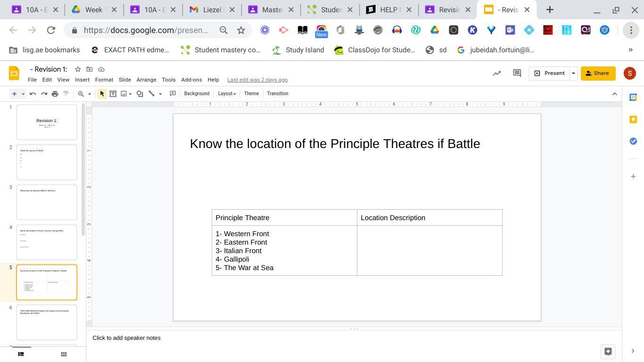Click the Print icon
The width and height of the screenshot is (644, 362).
(x=55, y=94)
